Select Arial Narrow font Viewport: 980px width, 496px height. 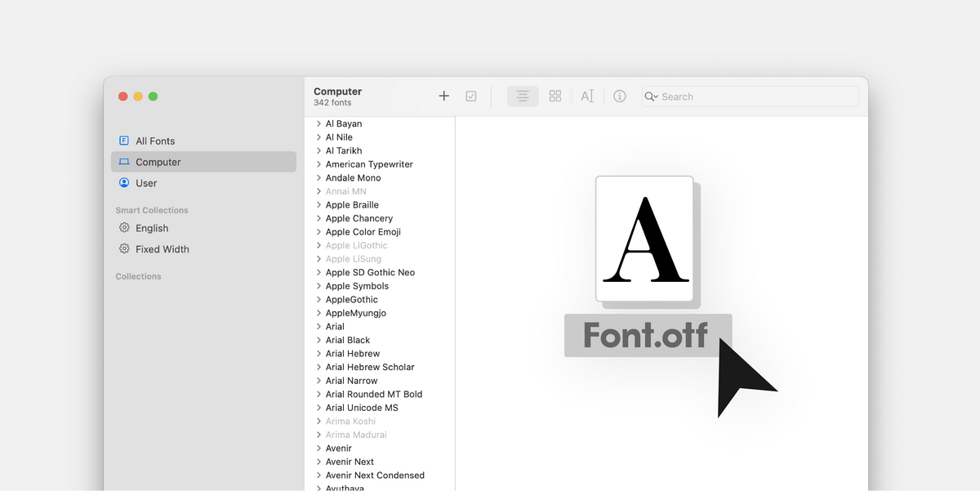click(x=352, y=380)
